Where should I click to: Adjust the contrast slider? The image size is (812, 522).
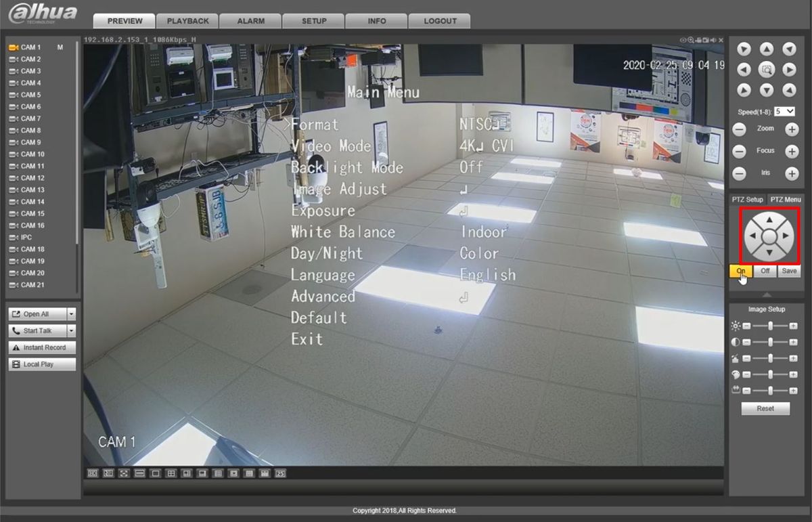[770, 342]
